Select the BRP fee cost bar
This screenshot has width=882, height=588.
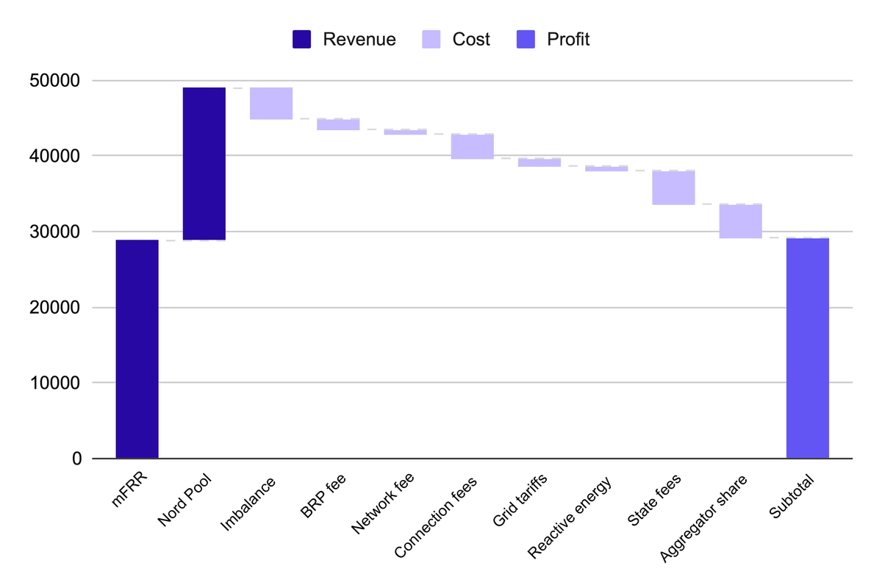coord(338,124)
